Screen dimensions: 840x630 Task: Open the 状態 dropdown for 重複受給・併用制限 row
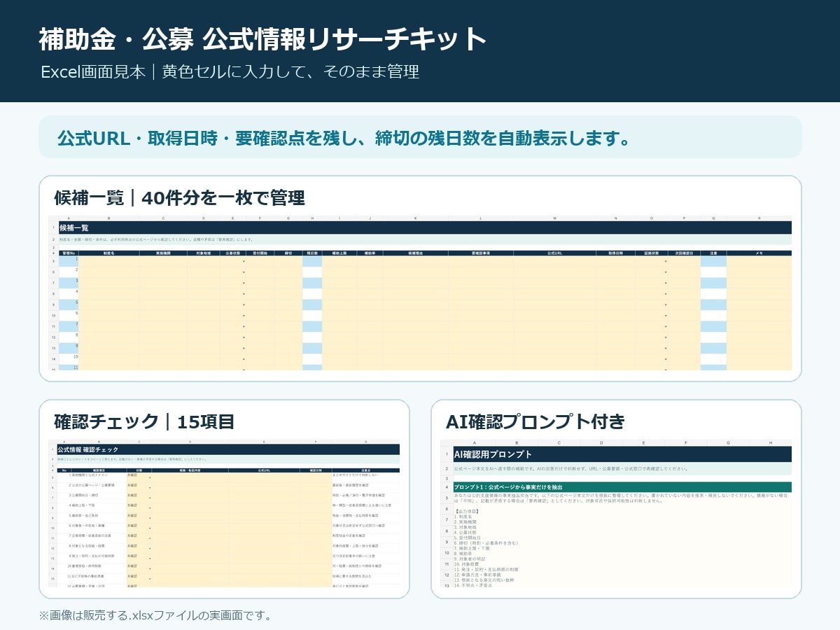pos(150,568)
